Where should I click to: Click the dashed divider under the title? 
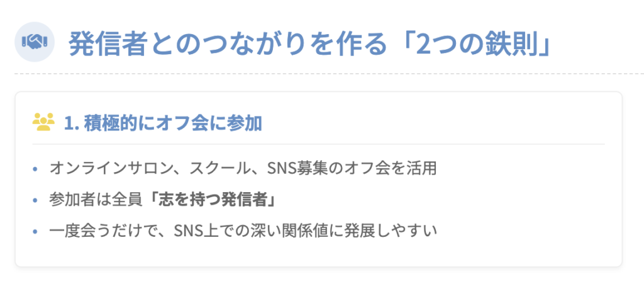pos(329,74)
